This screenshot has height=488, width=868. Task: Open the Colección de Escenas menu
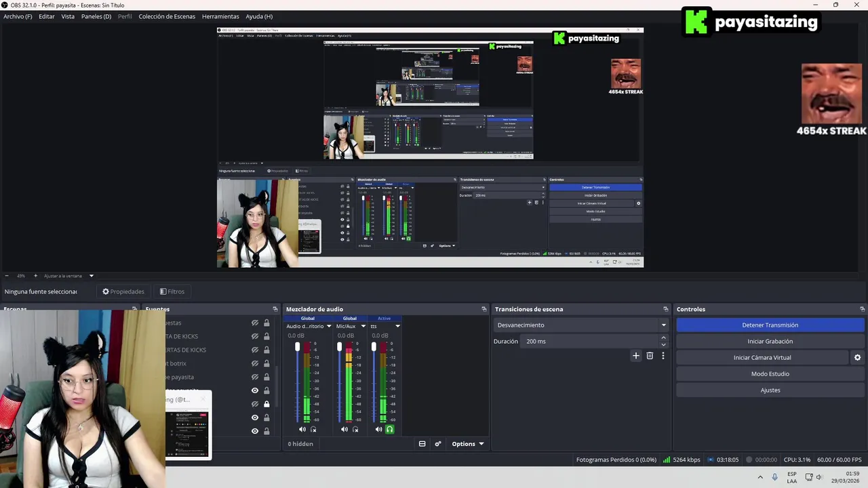(167, 16)
